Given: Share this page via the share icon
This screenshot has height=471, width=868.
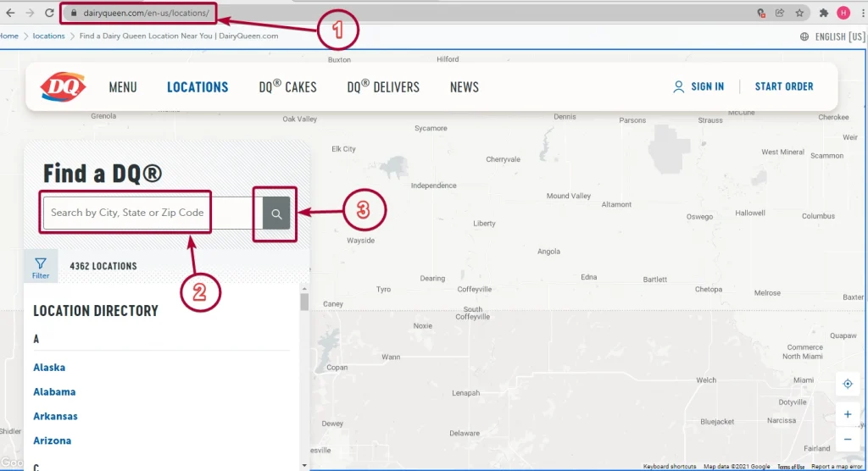Looking at the screenshot, I should (780, 13).
